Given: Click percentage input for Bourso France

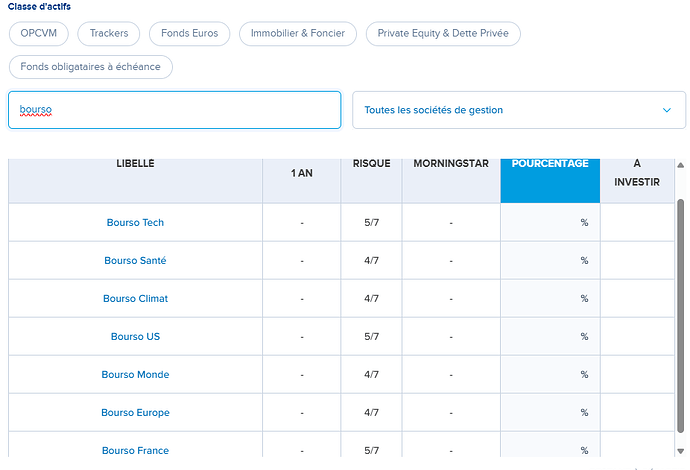Looking at the screenshot, I should pyautogui.click(x=550, y=445).
